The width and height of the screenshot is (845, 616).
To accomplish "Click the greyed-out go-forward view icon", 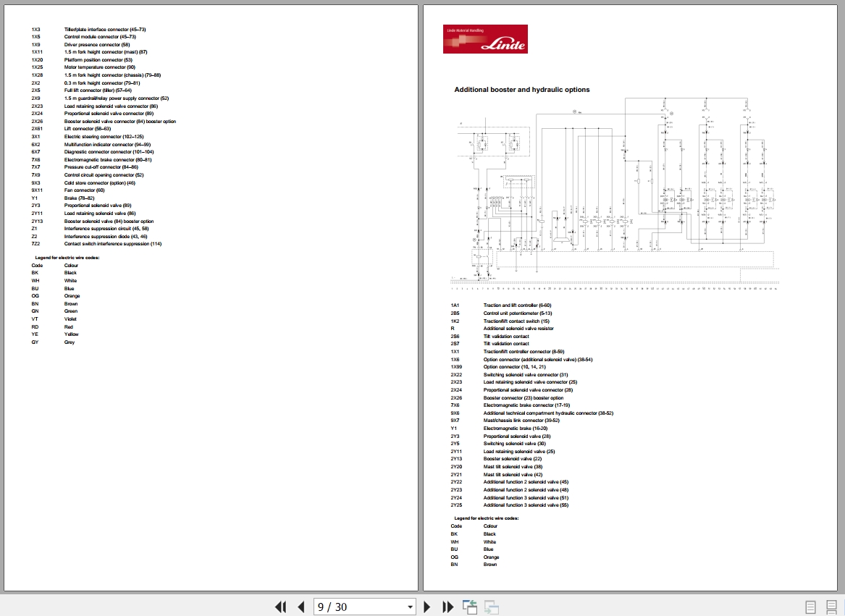I will (x=491, y=607).
